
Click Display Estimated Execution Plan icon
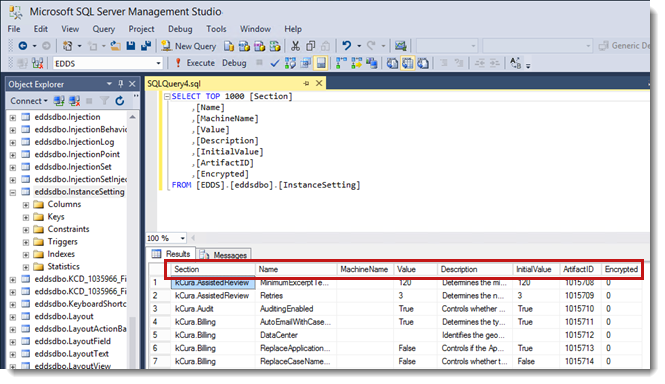[291, 64]
